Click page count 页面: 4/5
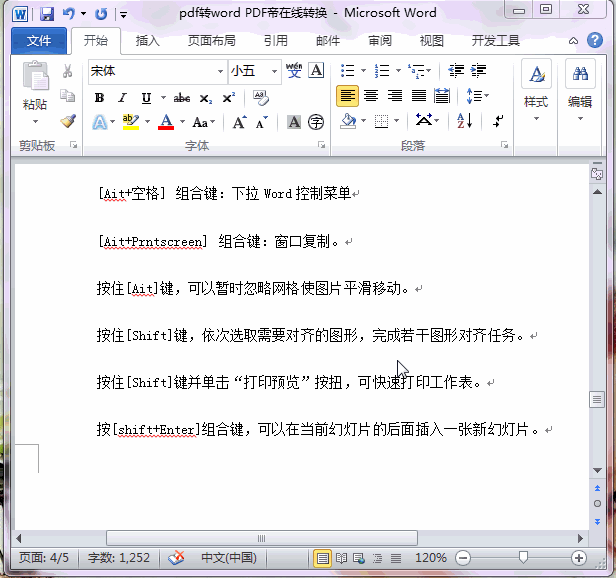The height and width of the screenshot is (578, 616). click(x=44, y=558)
